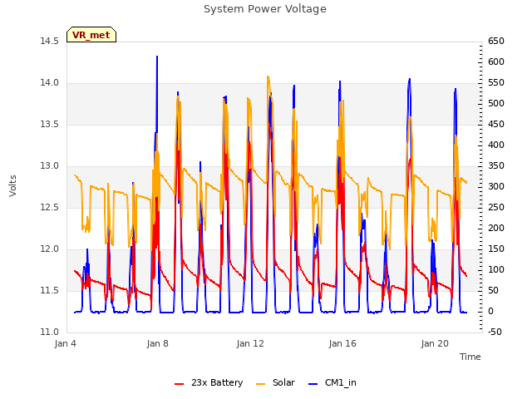Viewport: 532px width, 399px height.
Task: Toggle the Solar legend entry
Action: pos(275,382)
